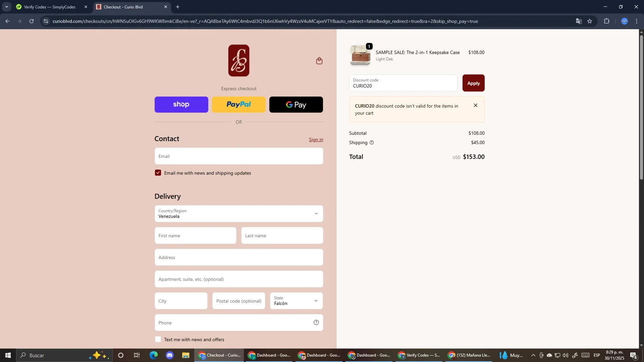Select the Checkout - Curio Blvd tab
Viewport: 644px width, 362px height.
(132, 7)
